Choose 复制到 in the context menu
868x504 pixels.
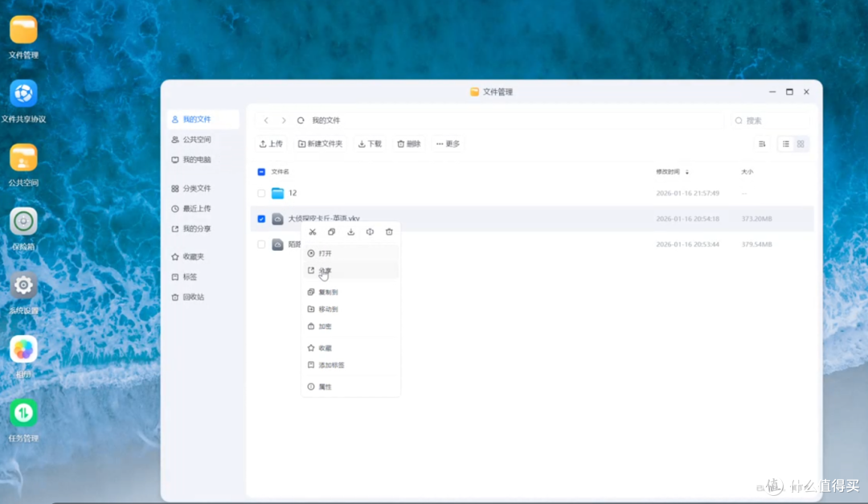[x=350, y=292]
